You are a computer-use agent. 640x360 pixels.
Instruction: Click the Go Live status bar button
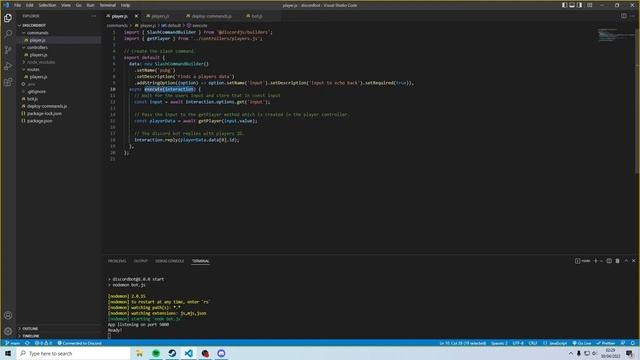pos(582,343)
